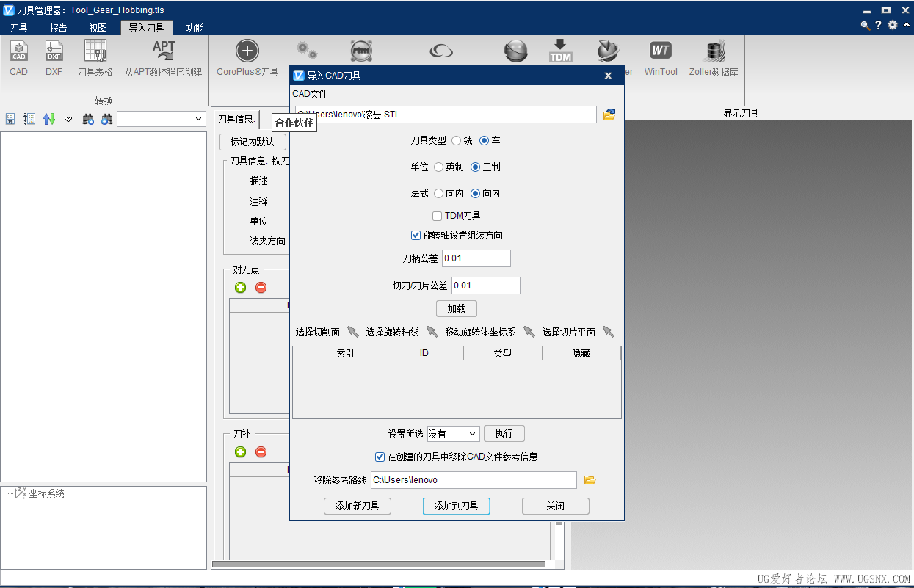
Task: Toggle the 旋转轴设置组装方向 checkbox
Action: (x=416, y=235)
